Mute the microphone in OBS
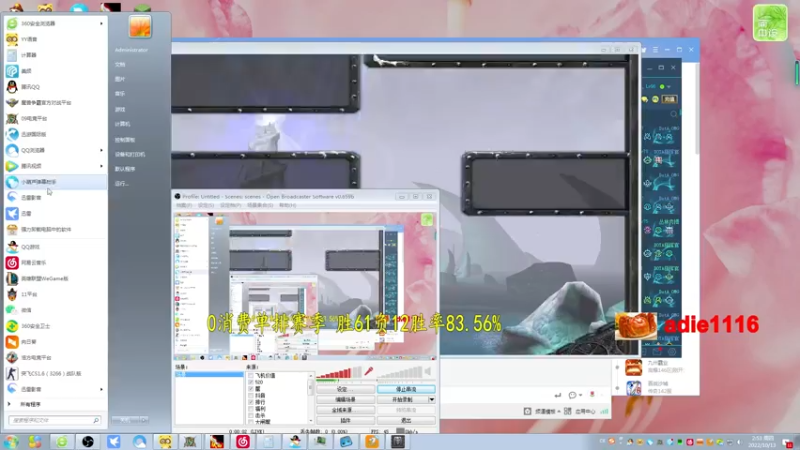Screen dimensions: 800x450 coord(369,371)
